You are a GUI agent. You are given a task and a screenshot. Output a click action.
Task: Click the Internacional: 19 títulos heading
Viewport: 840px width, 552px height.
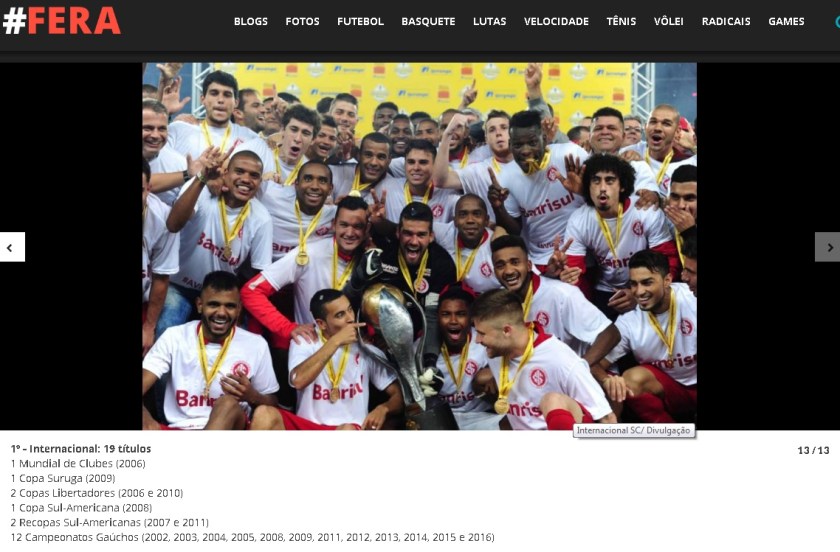(81, 449)
